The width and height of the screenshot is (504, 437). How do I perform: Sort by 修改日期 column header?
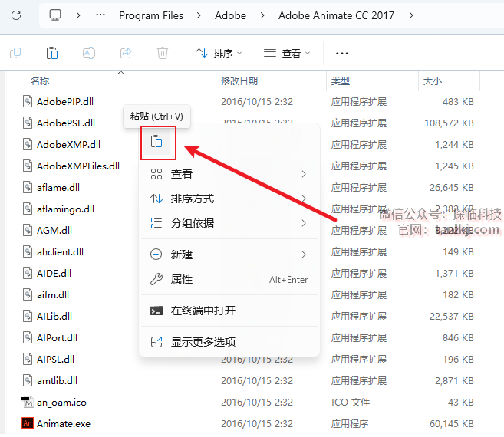pyautogui.click(x=239, y=81)
